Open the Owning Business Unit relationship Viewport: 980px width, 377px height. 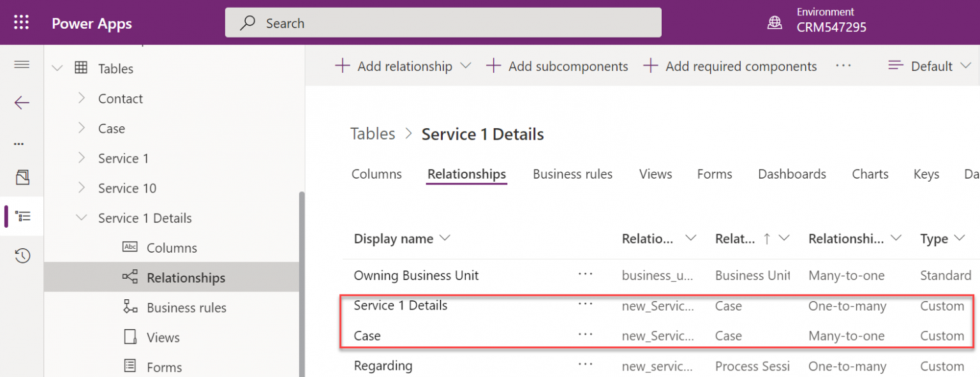pyautogui.click(x=416, y=276)
